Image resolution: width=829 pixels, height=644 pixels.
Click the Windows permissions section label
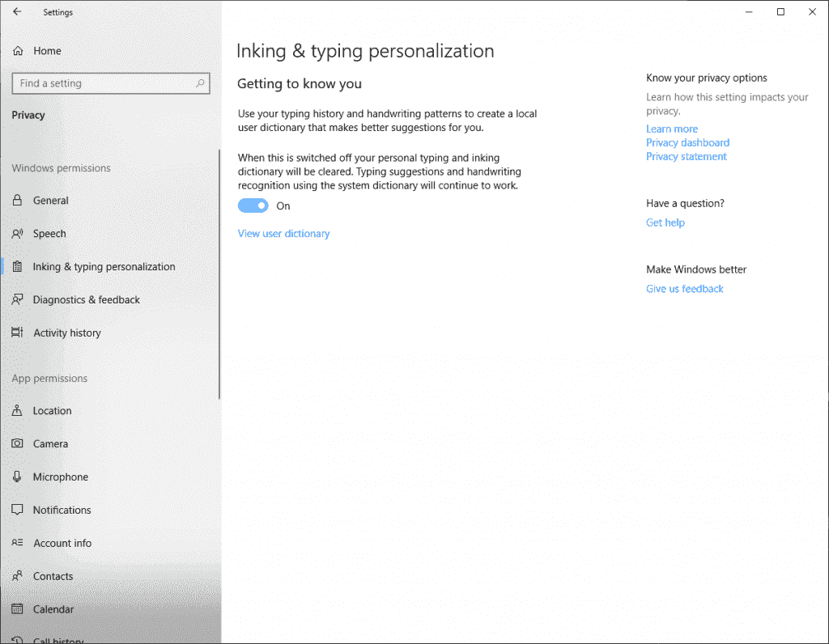click(x=62, y=168)
